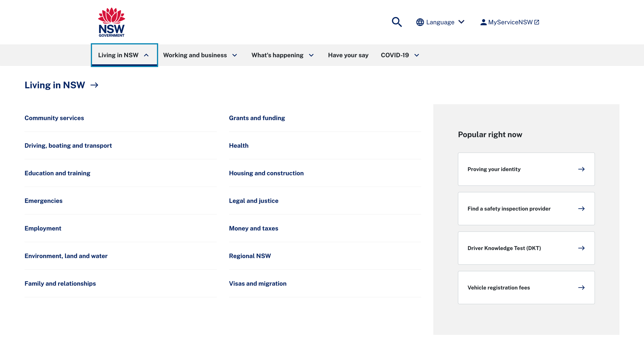644x359 pixels.
Task: Select Have your say menu item
Action: coord(348,55)
